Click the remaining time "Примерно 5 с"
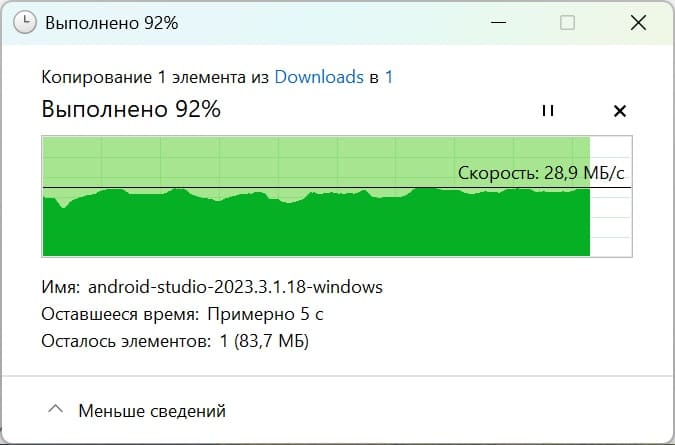 (265, 314)
